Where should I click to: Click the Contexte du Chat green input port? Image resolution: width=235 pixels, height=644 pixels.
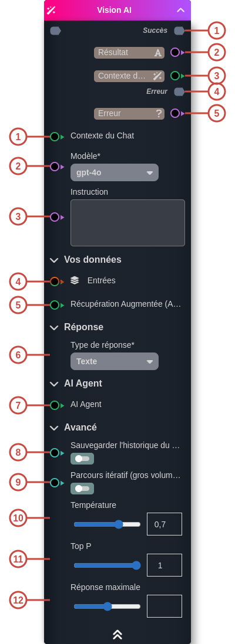[x=55, y=137]
